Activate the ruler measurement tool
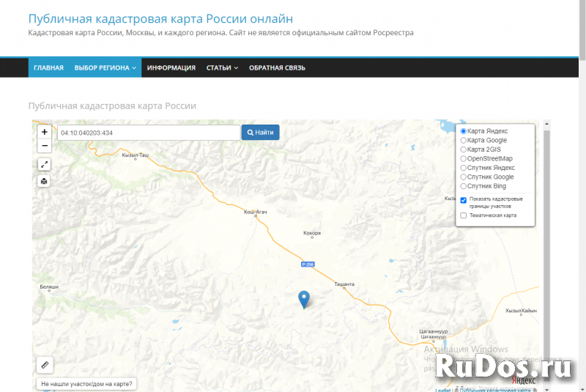Screen dimensions: 586x392 click(45, 365)
